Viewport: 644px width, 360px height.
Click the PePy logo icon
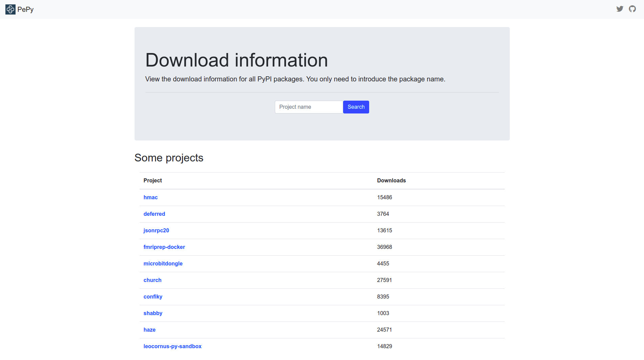point(10,9)
